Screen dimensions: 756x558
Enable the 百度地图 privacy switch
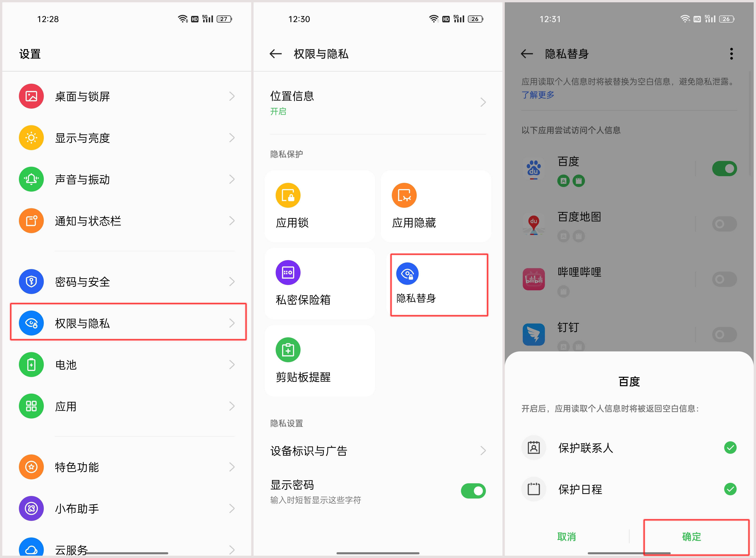point(725,224)
